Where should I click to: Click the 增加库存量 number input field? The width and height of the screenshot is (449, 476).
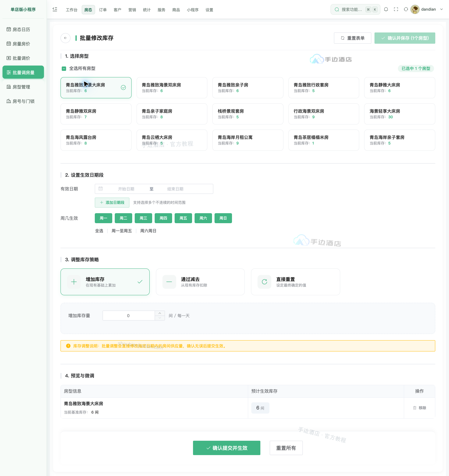(x=128, y=316)
